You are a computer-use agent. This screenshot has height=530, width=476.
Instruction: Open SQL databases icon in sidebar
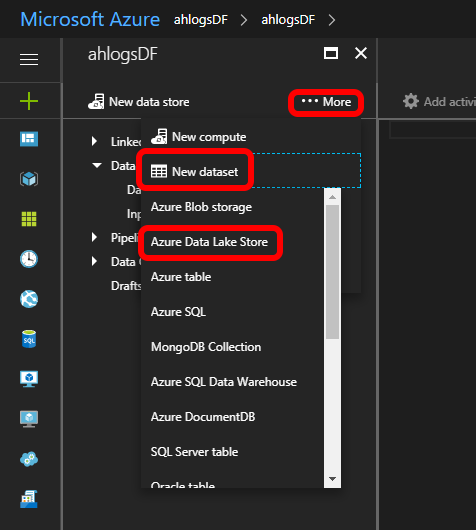29,339
